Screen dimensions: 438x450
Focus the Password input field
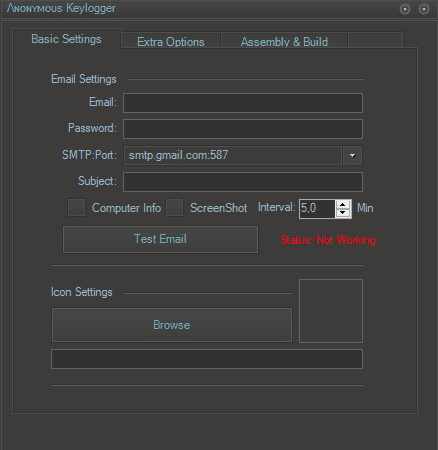click(x=243, y=129)
